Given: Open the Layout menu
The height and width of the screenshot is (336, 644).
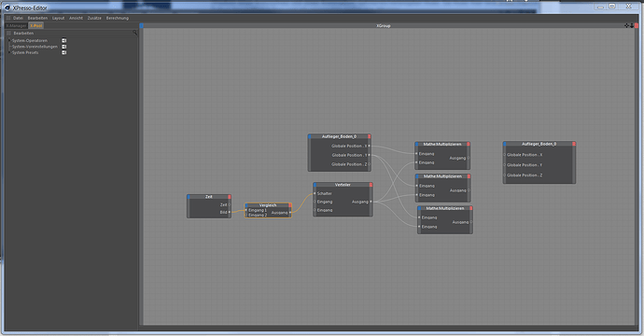Looking at the screenshot, I should pyautogui.click(x=58, y=18).
